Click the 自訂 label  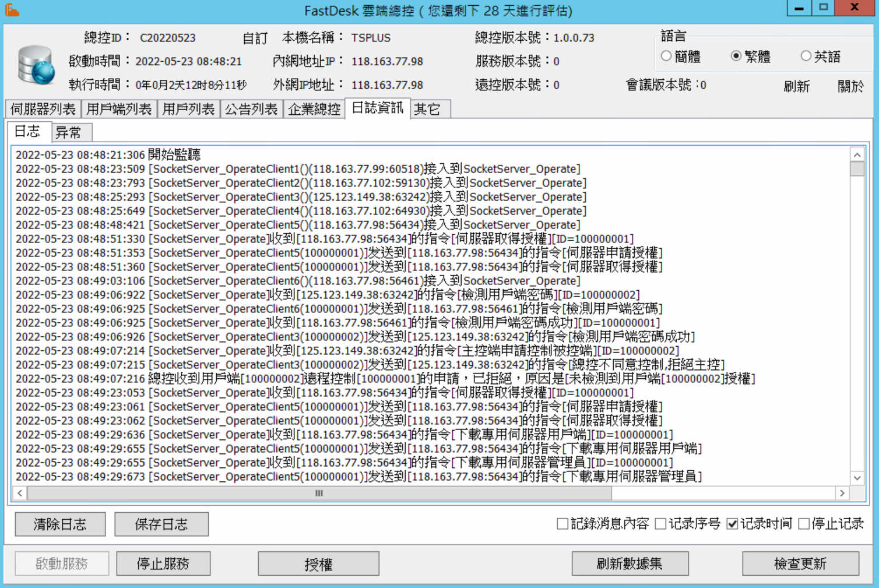click(x=255, y=38)
